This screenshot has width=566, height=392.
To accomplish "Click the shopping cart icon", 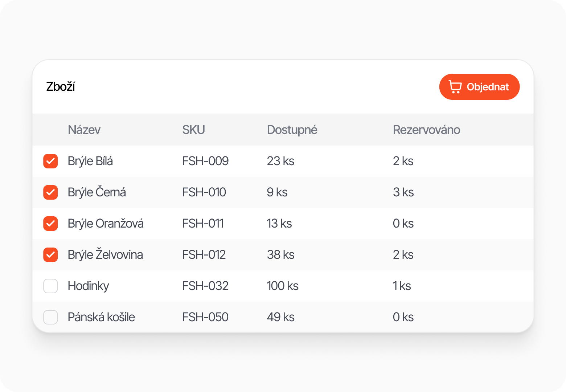I will pyautogui.click(x=455, y=87).
